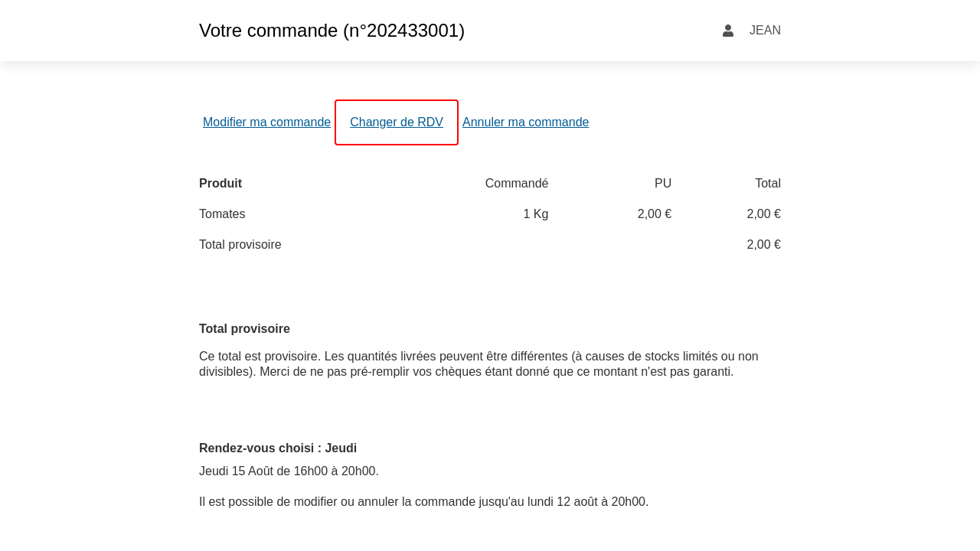
Task: Select the Tomates product row name
Action: point(222,214)
